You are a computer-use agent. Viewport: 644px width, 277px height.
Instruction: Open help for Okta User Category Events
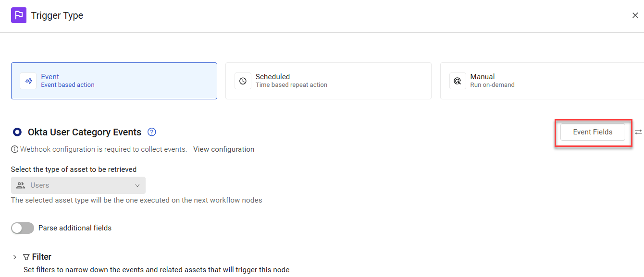pyautogui.click(x=152, y=132)
